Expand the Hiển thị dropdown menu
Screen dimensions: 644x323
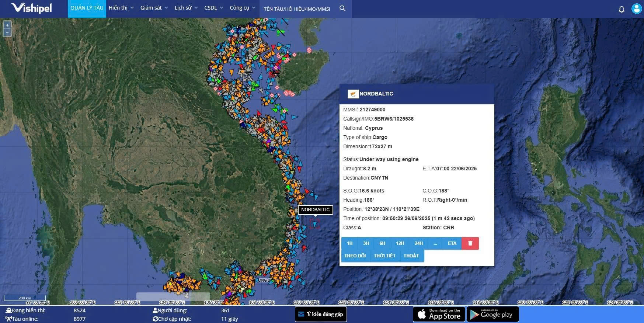(x=121, y=8)
